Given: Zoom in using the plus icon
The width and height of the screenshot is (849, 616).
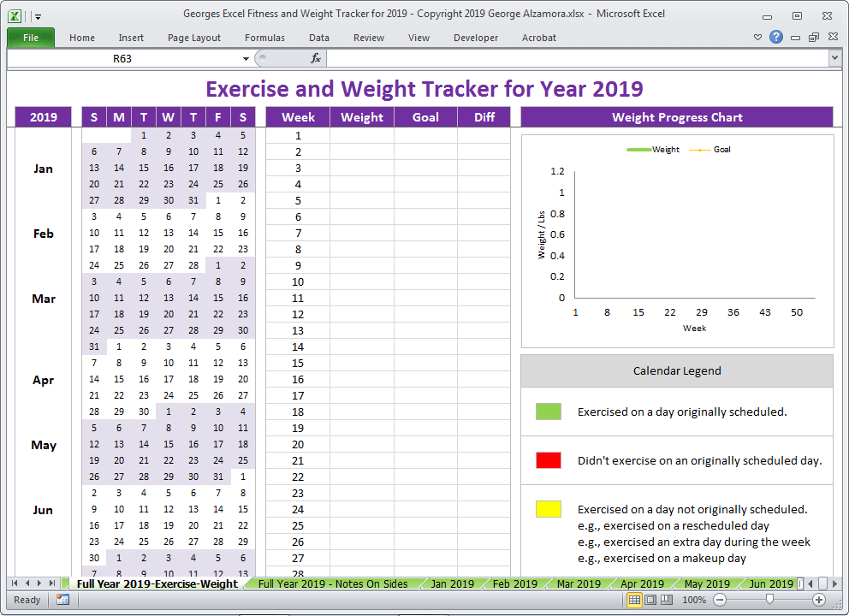Looking at the screenshot, I should pos(819,600).
